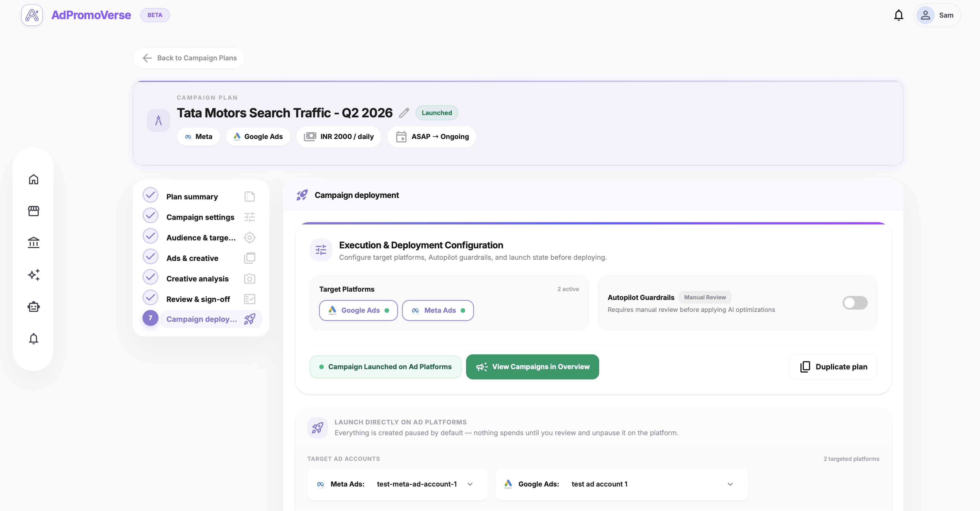Open the Meta Ads account dropdown
Screen dimensions: 980x511
pyautogui.click(x=398, y=484)
